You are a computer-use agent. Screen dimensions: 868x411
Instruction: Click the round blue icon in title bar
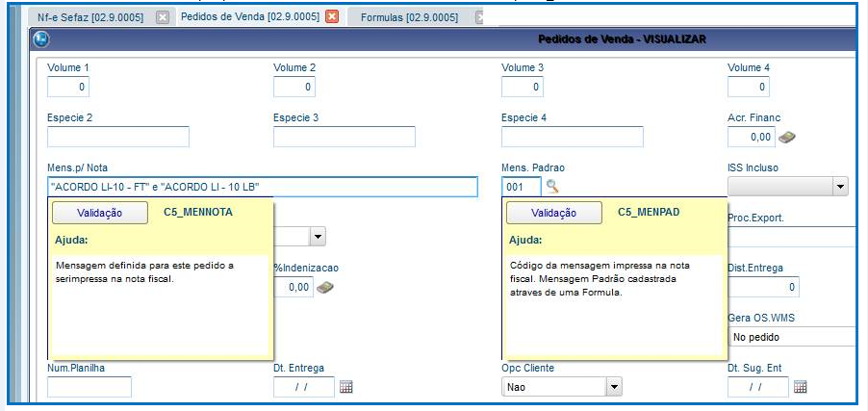[41, 39]
